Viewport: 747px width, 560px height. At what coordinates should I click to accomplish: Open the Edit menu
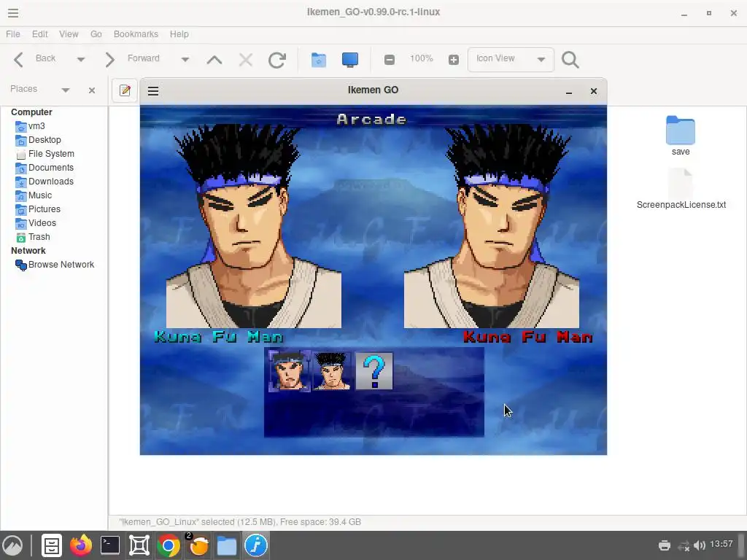coord(40,34)
